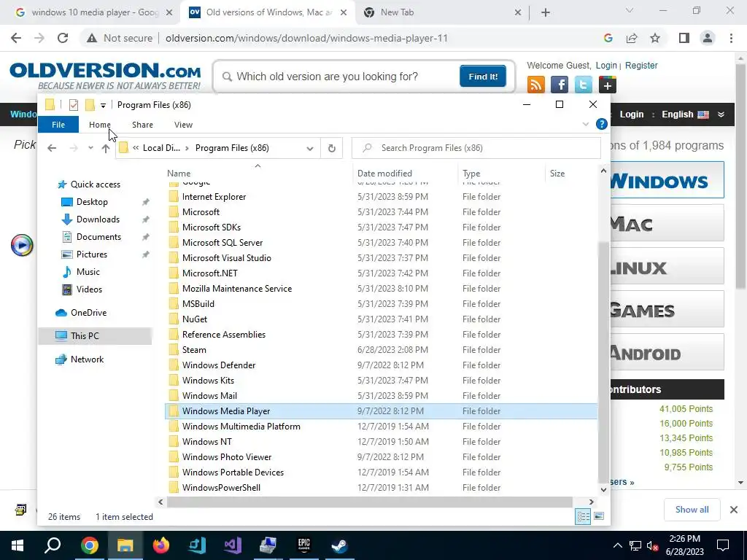Show hidden system tray icons

click(x=617, y=545)
